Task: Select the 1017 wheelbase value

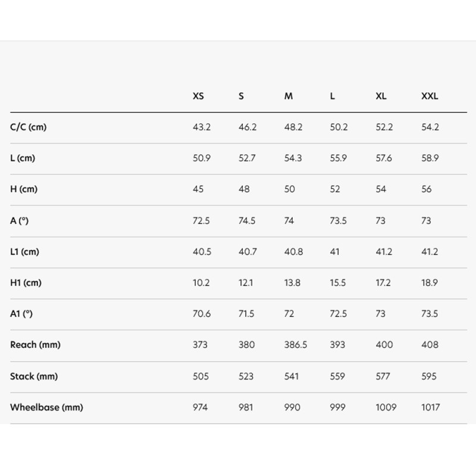Action: pos(430,408)
